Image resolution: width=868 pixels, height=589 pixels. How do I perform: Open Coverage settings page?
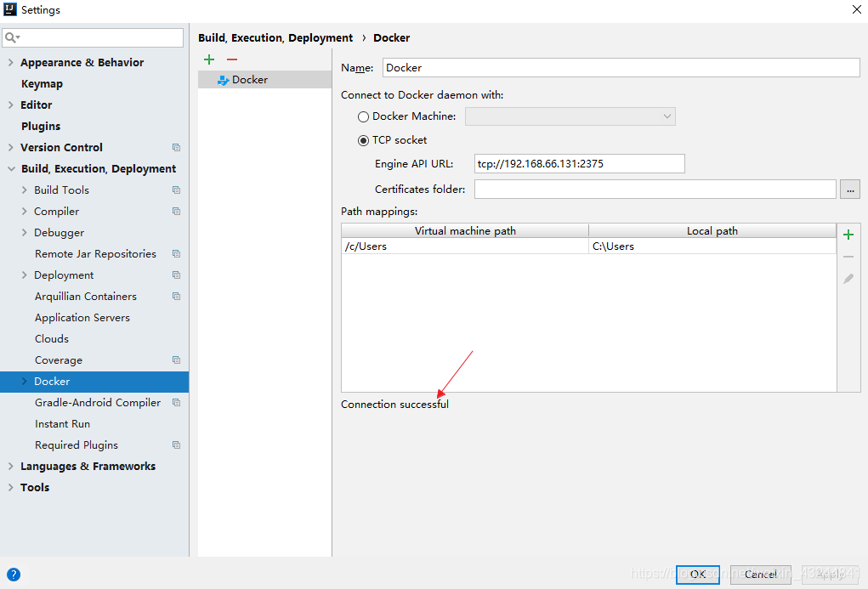pos(58,360)
